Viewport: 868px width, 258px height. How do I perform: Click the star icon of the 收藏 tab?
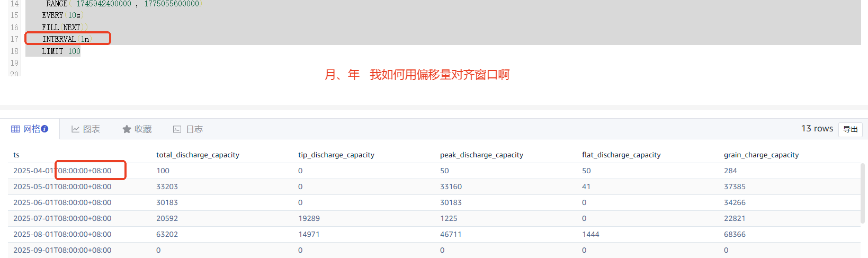coord(127,129)
